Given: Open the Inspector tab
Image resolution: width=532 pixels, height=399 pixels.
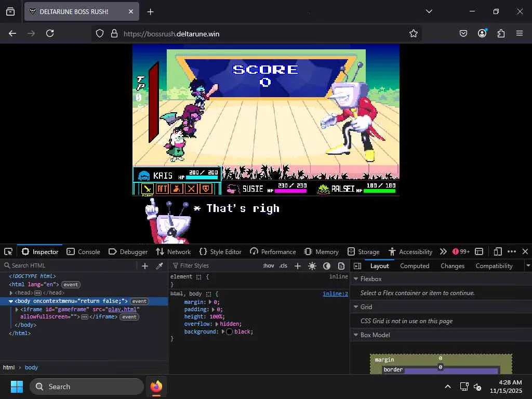Looking at the screenshot, I should (x=40, y=252).
